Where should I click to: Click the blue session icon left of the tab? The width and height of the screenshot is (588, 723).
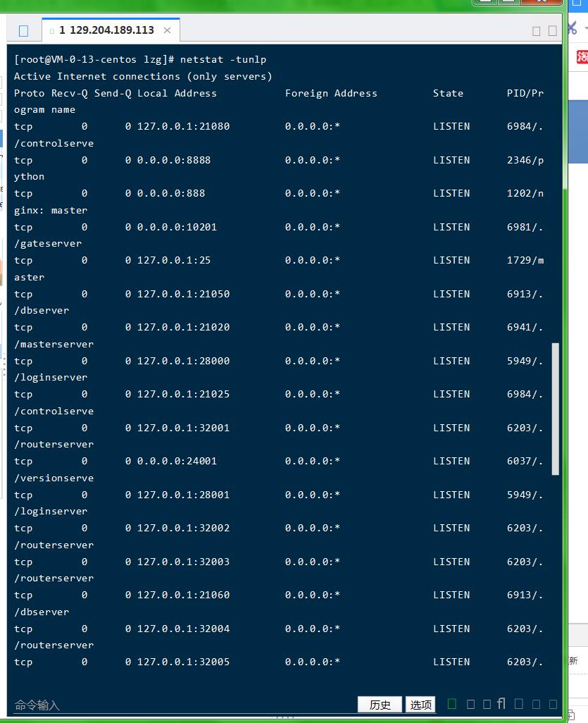click(x=23, y=30)
